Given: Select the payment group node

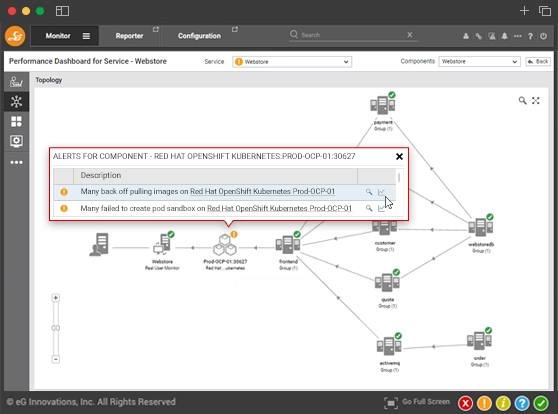Looking at the screenshot, I should (x=383, y=105).
